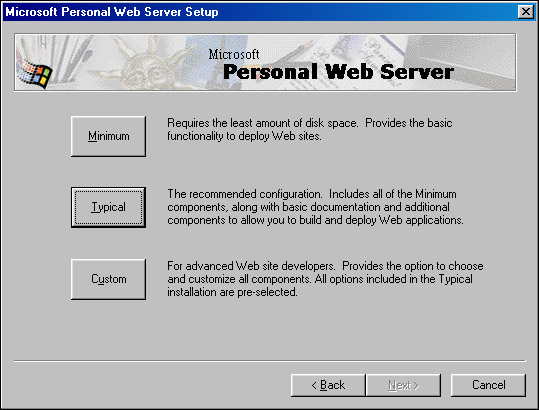The height and width of the screenshot is (410, 539).
Task: Click the Minimum option description text
Action: point(309,130)
